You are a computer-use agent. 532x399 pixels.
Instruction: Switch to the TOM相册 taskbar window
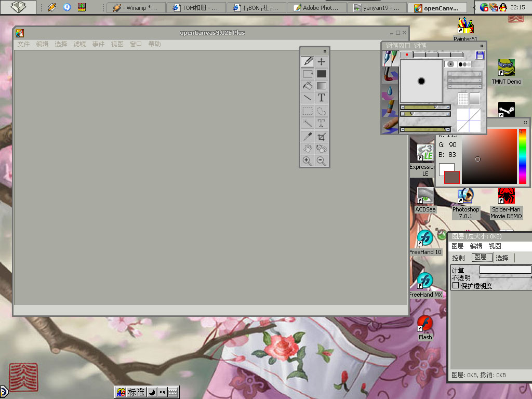(196, 7)
